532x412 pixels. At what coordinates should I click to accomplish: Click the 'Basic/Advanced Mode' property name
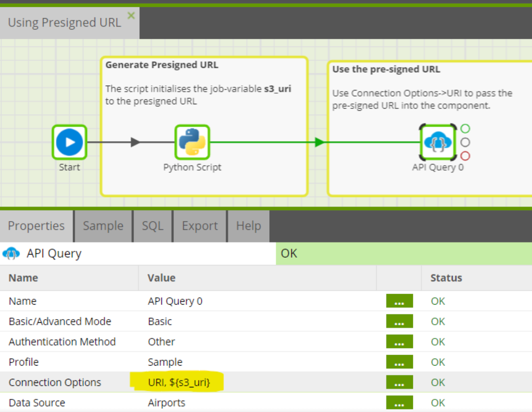[x=60, y=322]
